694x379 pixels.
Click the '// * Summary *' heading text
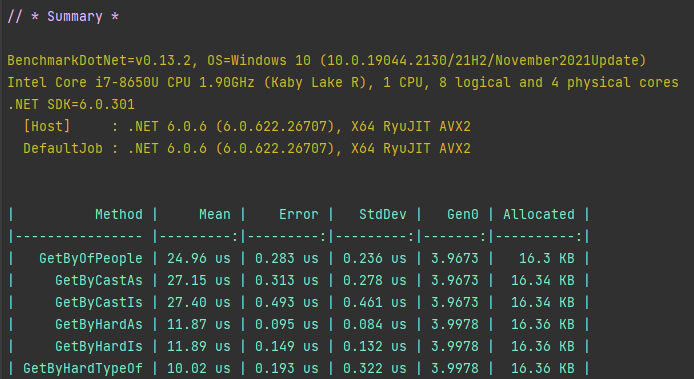tap(63, 17)
